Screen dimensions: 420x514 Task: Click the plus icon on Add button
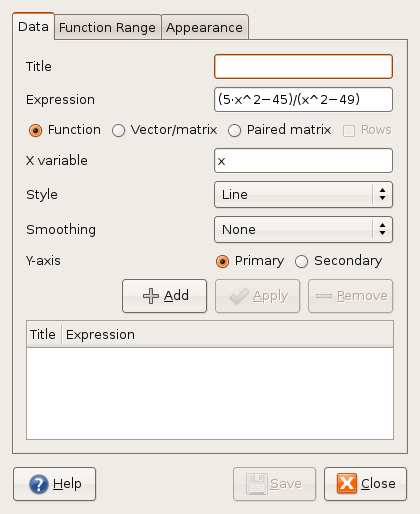click(151, 296)
